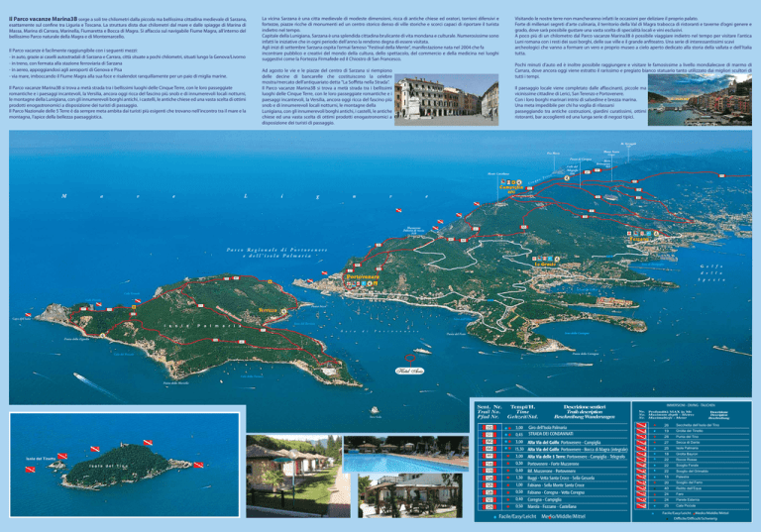Click the 'Il Parco vacanze Marina3B' bold heading
The image size is (761, 532).
tap(44, 19)
